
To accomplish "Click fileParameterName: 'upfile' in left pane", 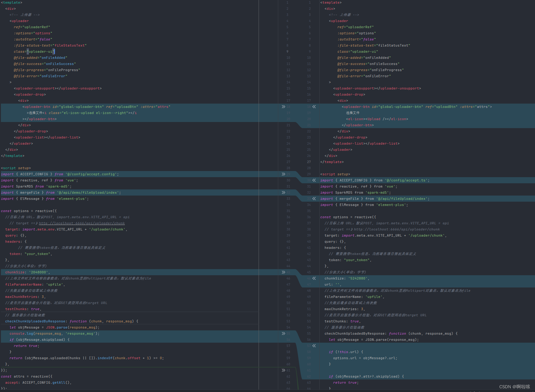I will coord(35,284).
